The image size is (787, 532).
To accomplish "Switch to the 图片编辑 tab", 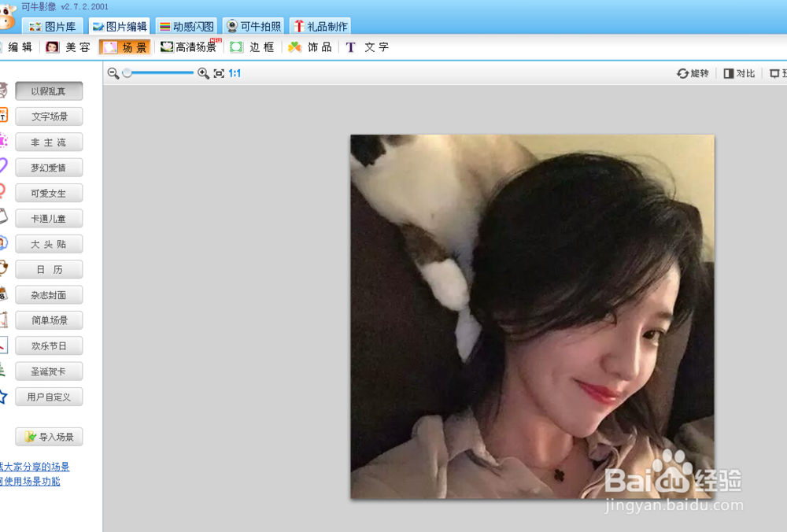I will click(120, 25).
